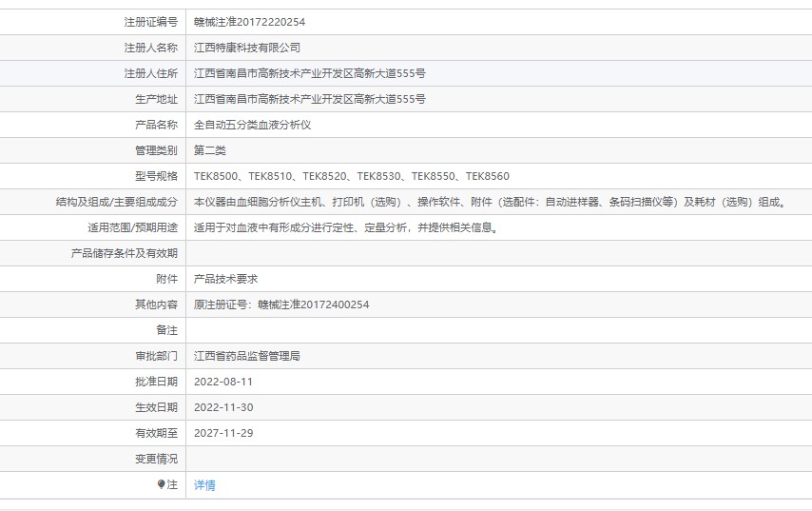This screenshot has height=511, width=812.
Task: Click registrant name 江西特康科技有限公司
Action: point(247,48)
